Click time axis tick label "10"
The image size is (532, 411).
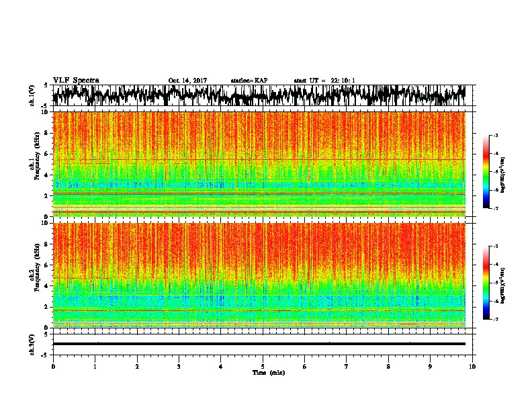point(472,367)
